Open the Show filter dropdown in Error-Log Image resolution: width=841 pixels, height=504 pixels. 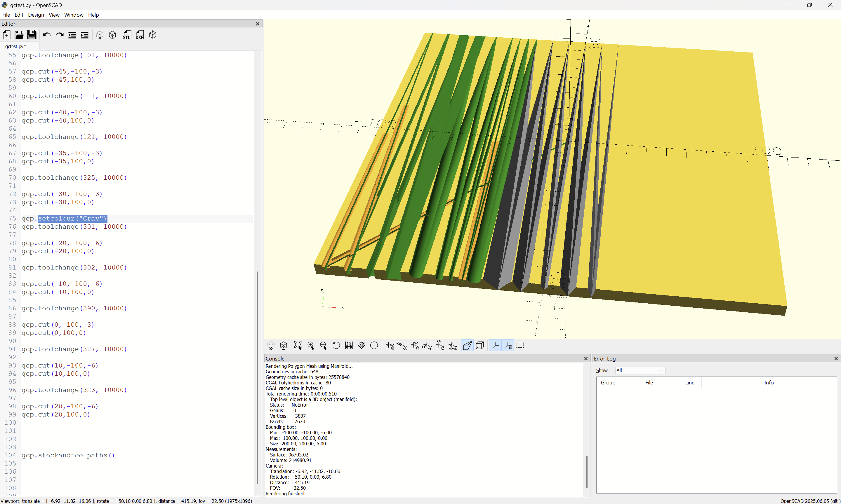640,370
